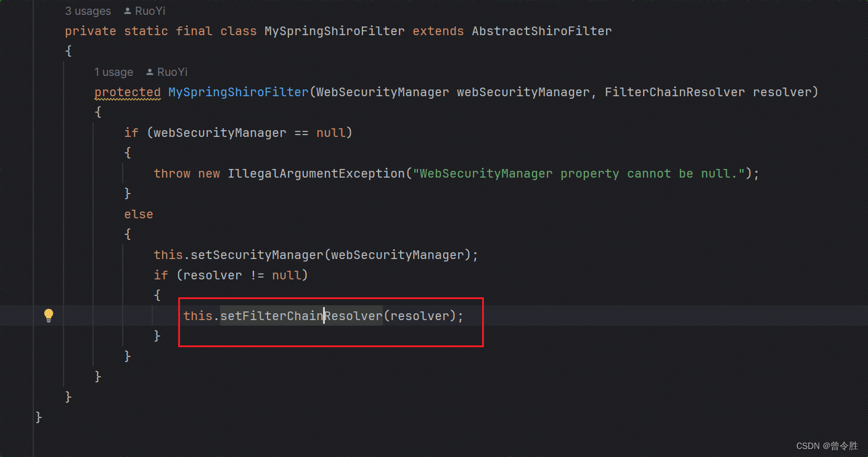Click "if (resolver != null)" condition line
The image size is (868, 457).
click(231, 275)
